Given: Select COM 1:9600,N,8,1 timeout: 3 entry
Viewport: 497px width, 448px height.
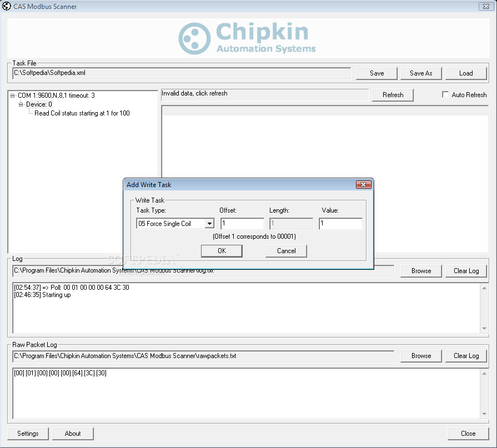Looking at the screenshot, I should tap(56, 95).
